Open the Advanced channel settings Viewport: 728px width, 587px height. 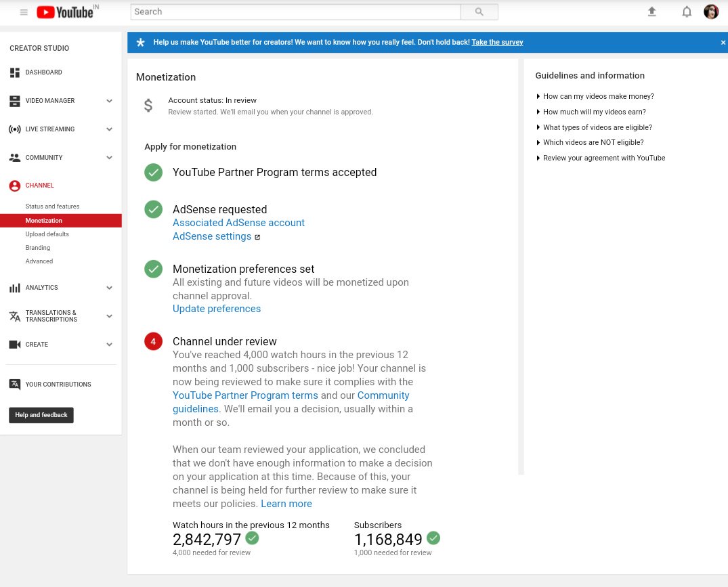[39, 261]
